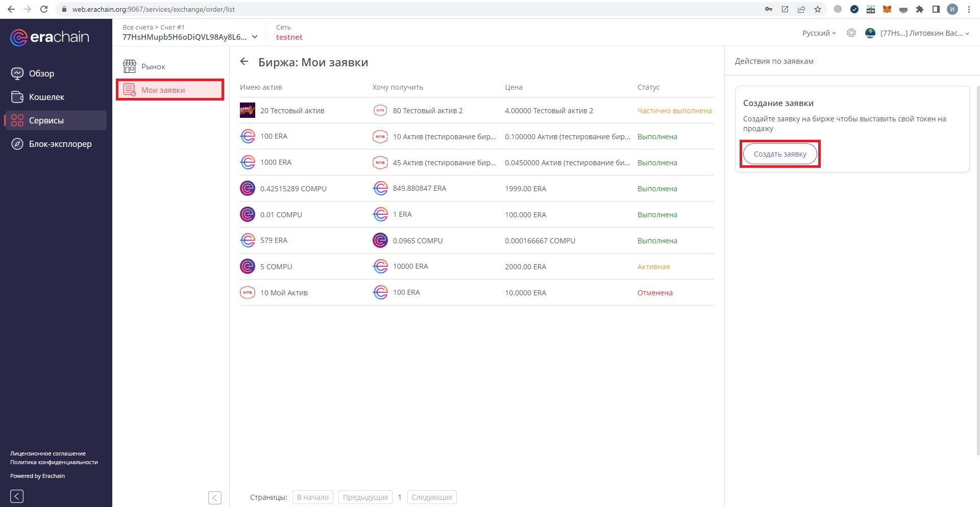Open settings gear icon in header

tap(851, 33)
